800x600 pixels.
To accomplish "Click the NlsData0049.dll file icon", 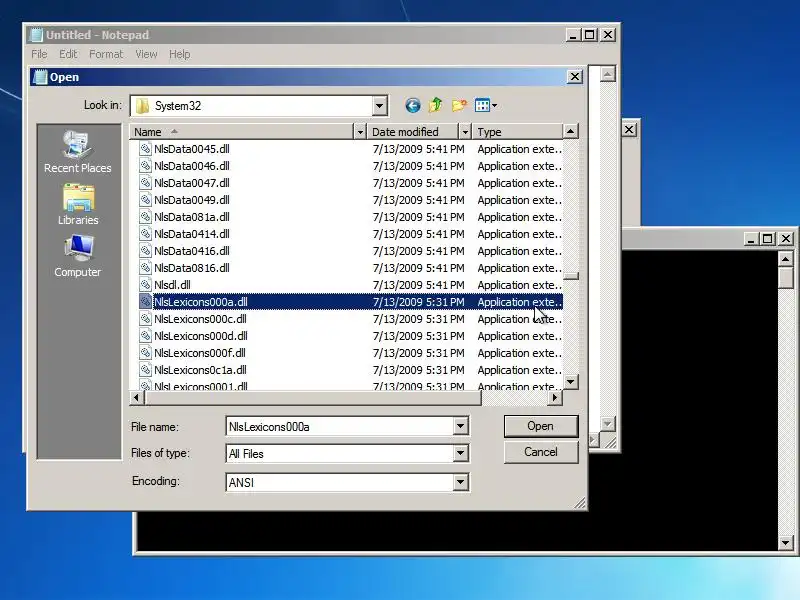I will [x=146, y=199].
